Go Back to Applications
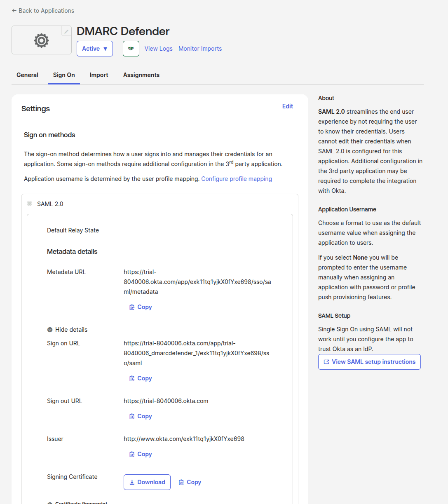This screenshot has width=448, height=504. (43, 11)
